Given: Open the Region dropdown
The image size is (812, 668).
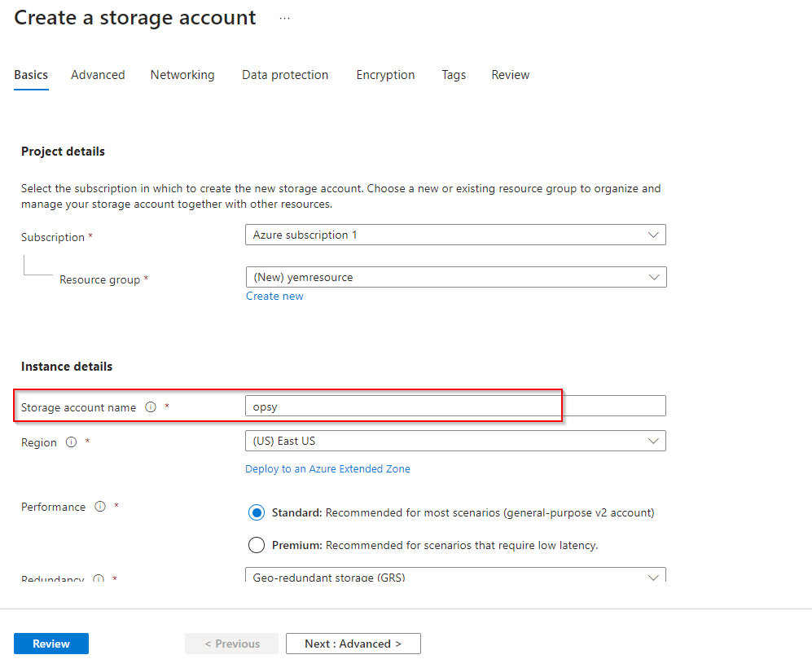Looking at the screenshot, I should coord(455,442).
